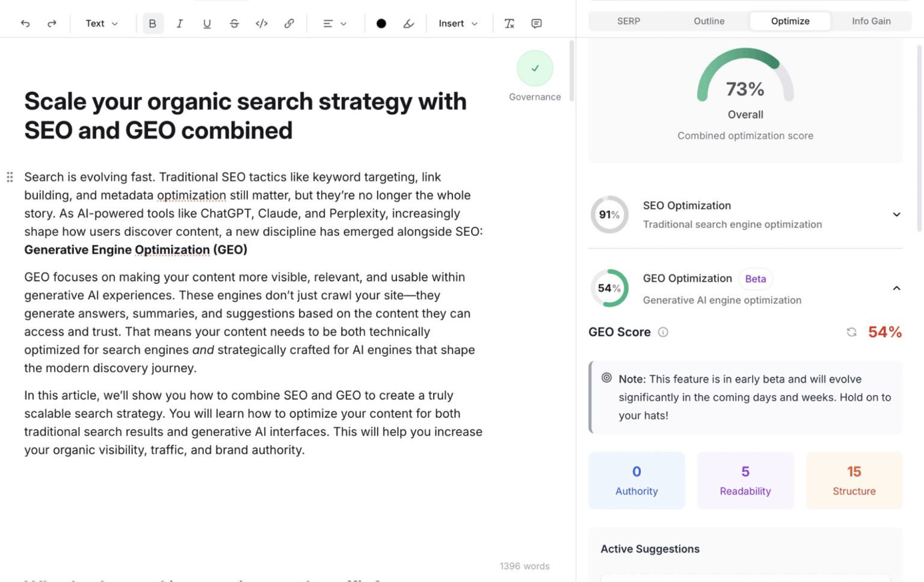Expand the SEO Optimization section

896,214
